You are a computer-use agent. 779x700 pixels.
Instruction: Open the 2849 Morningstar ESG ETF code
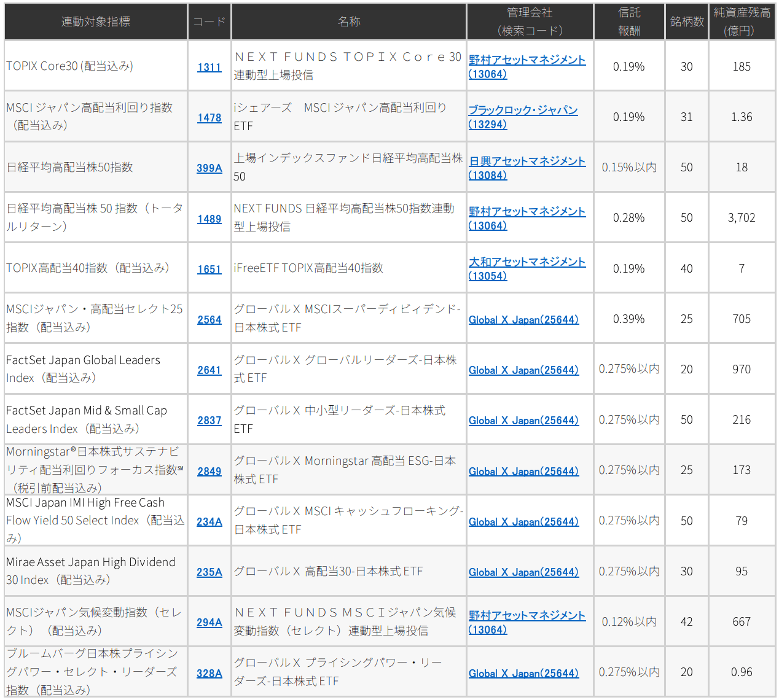click(209, 471)
